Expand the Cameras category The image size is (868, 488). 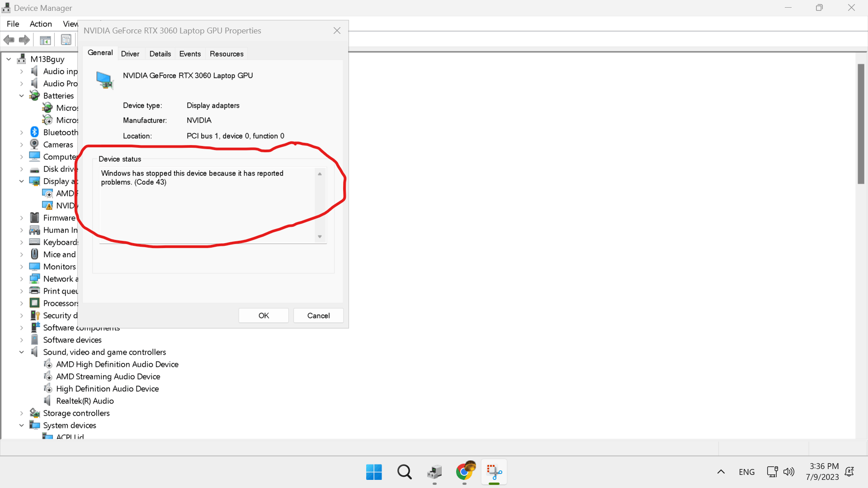coord(21,144)
